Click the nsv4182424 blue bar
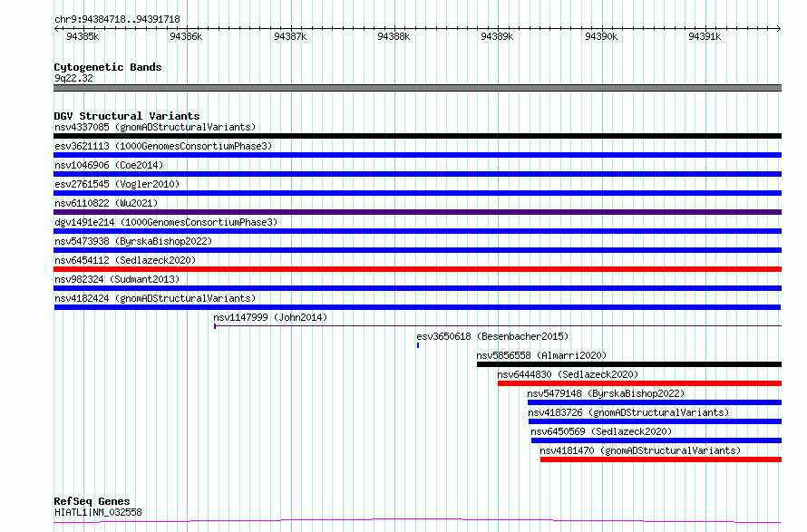Screen dimensions: 807x532 click(x=417, y=307)
